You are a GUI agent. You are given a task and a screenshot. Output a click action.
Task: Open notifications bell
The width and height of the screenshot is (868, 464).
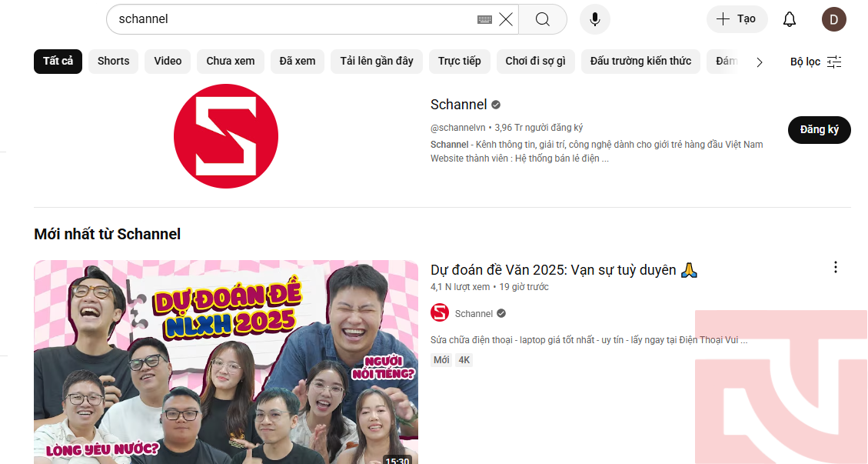790,19
